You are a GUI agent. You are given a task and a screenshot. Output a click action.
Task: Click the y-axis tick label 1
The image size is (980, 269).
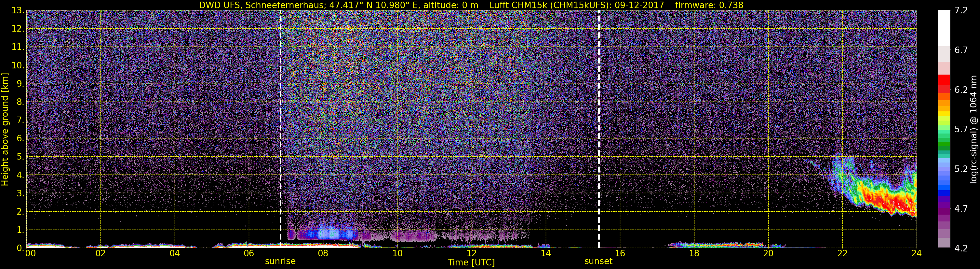point(20,230)
